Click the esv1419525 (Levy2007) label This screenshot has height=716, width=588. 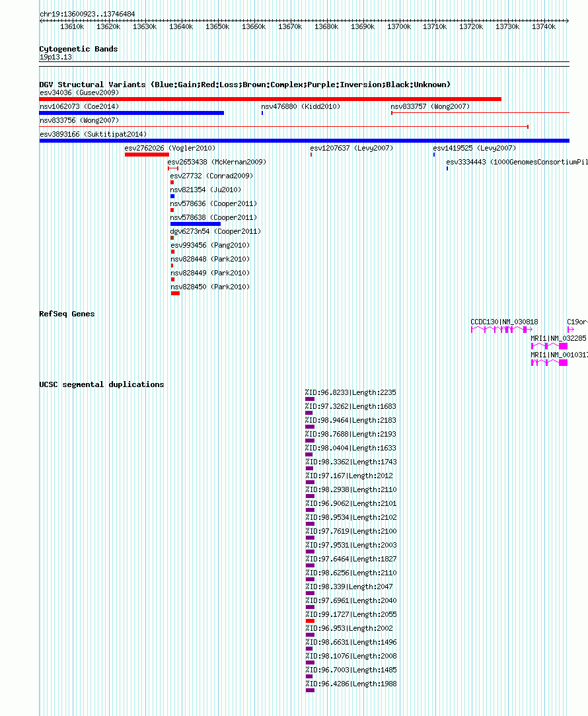click(474, 148)
